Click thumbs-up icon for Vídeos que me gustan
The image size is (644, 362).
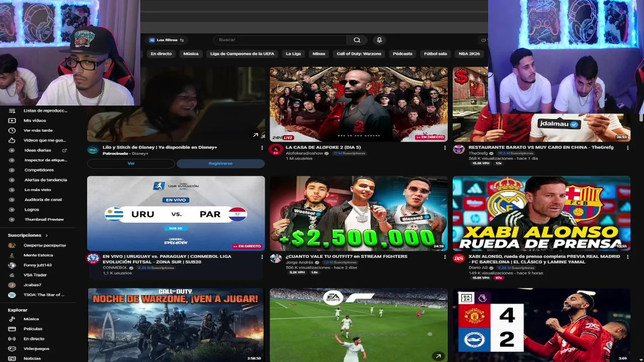click(12, 140)
